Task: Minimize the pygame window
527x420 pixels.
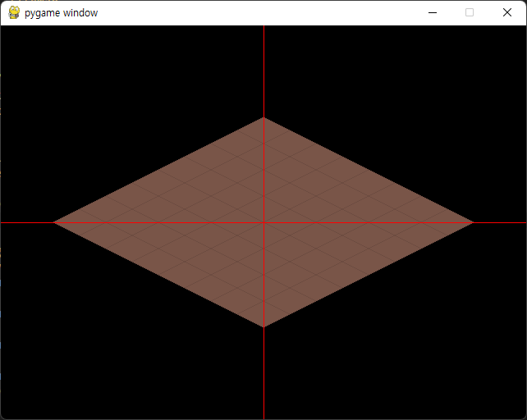Action: tap(433, 13)
